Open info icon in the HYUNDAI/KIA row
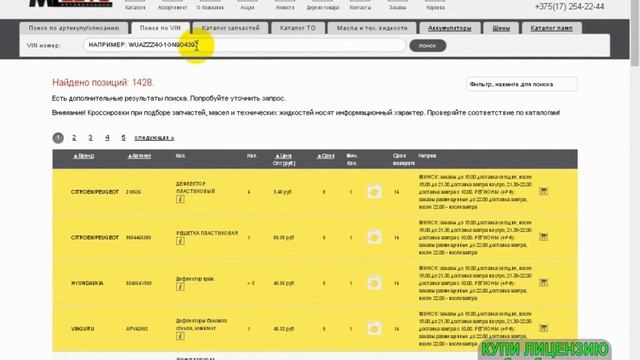This screenshot has width=640, height=360. [x=180, y=287]
